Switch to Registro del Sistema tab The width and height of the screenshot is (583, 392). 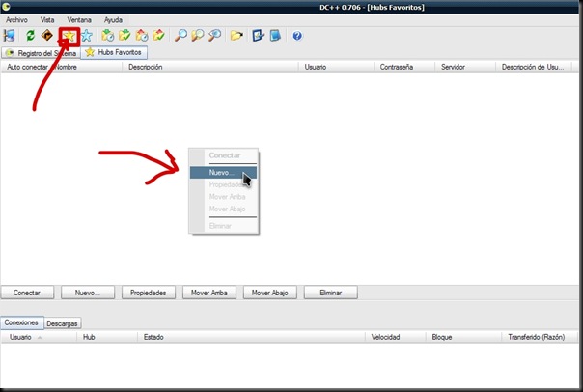(x=42, y=53)
